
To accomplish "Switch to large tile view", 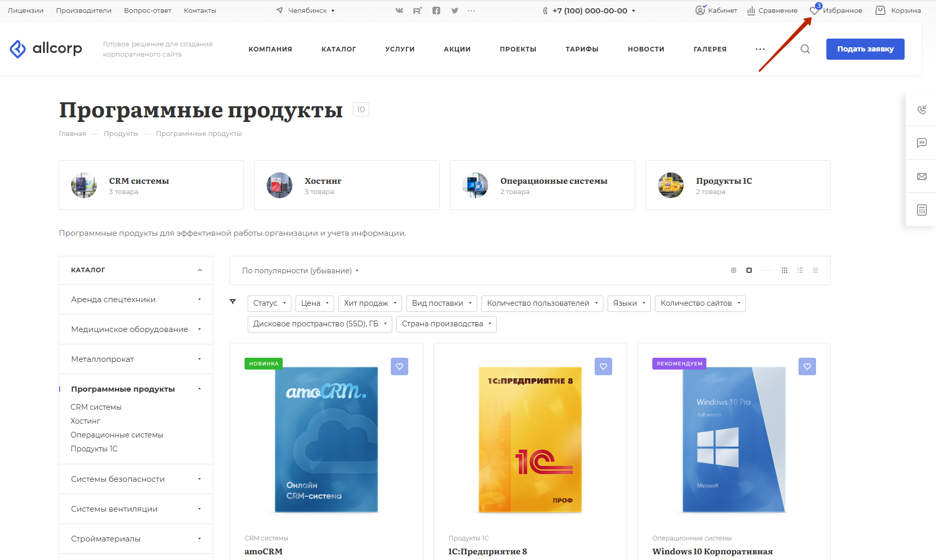I will tap(734, 270).
